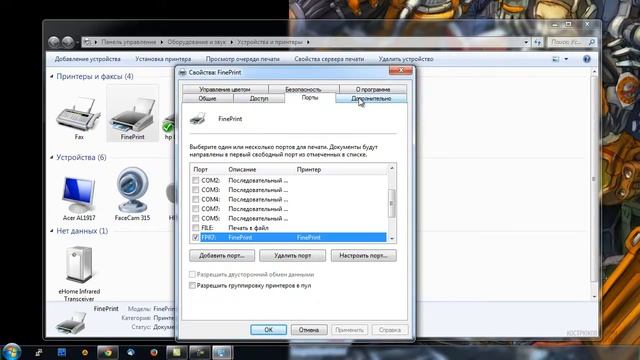Open the Windows Start menu orb
The image size is (640, 360).
(11, 352)
